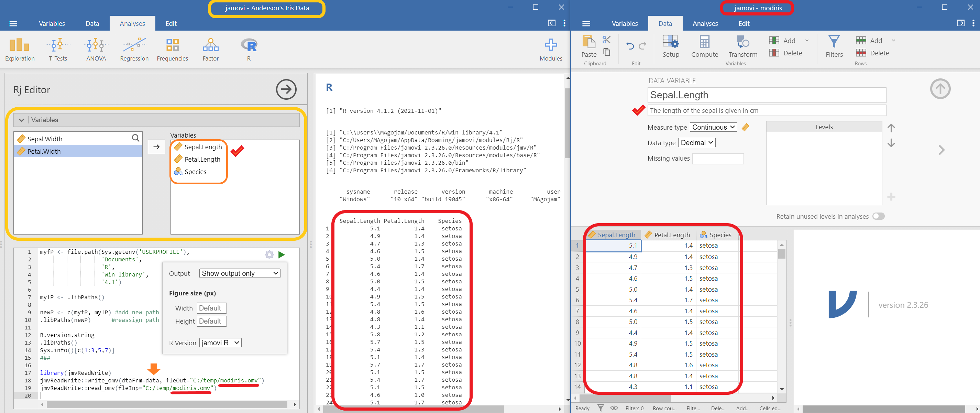Expand the Add row dropdown arrow
980x413 pixels.
click(x=894, y=40)
